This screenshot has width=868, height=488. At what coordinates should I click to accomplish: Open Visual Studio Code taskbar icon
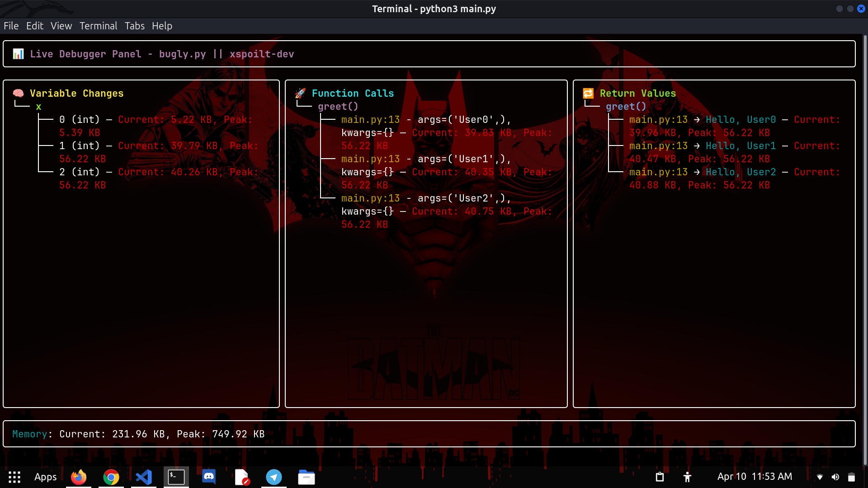click(x=144, y=477)
